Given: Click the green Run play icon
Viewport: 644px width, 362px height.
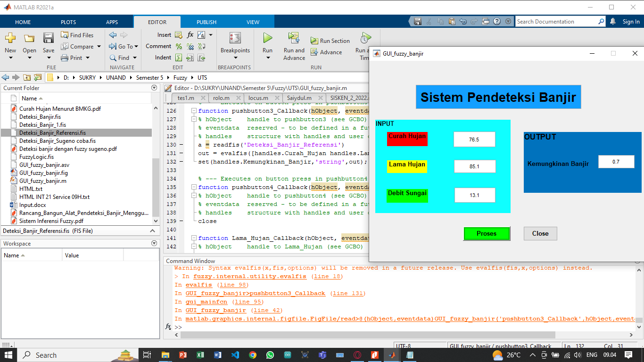Looking at the screenshot, I should point(268,38).
